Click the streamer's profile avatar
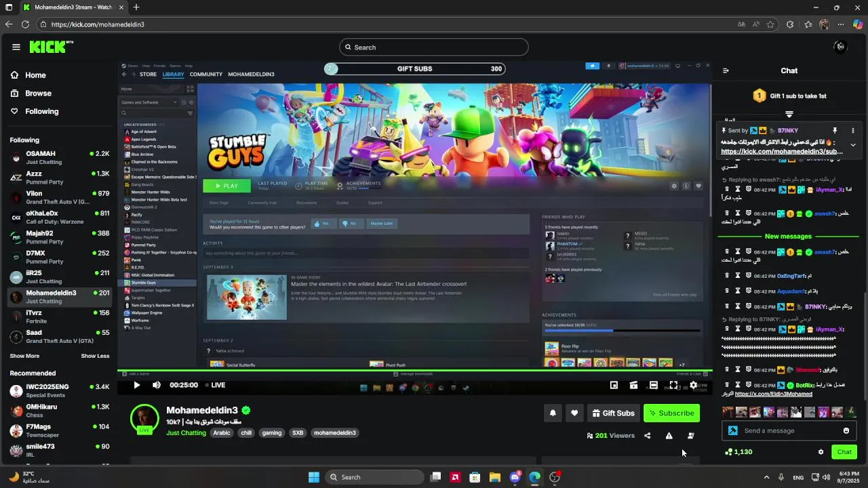 (144, 418)
